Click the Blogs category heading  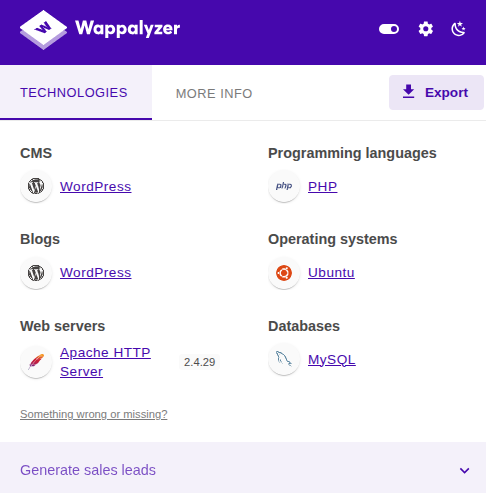40,239
